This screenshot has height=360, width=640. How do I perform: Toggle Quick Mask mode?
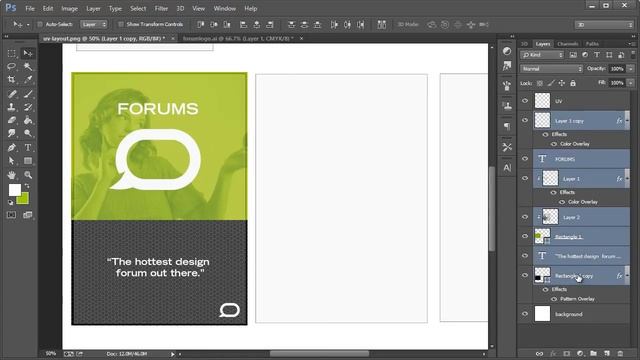tap(11, 215)
